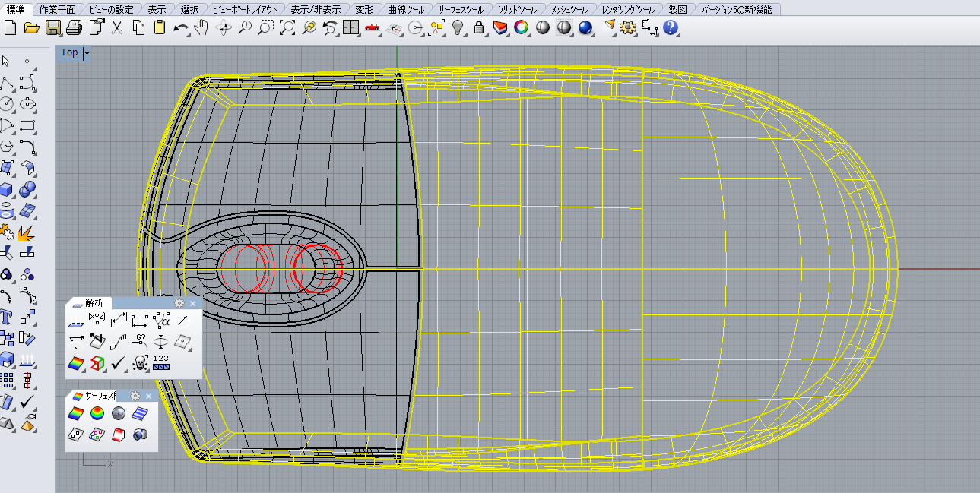
Task: Toggle the padlock lock objects icon
Action: point(479,28)
